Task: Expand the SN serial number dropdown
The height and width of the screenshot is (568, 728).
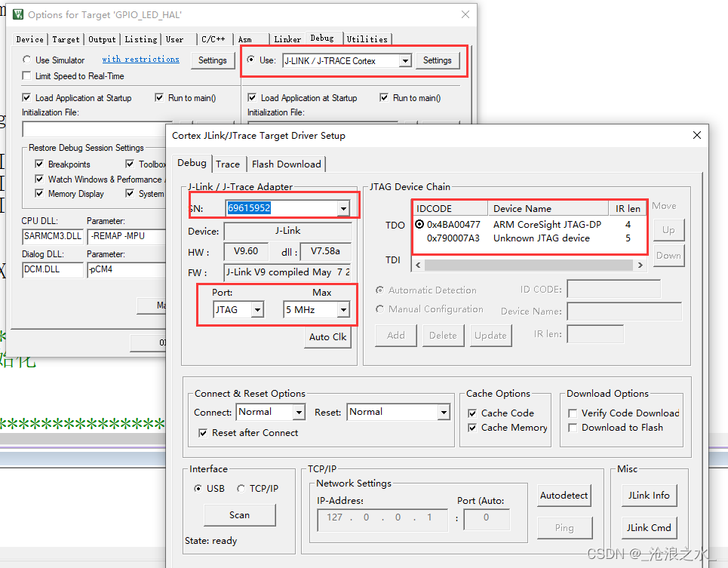Action: [343, 208]
